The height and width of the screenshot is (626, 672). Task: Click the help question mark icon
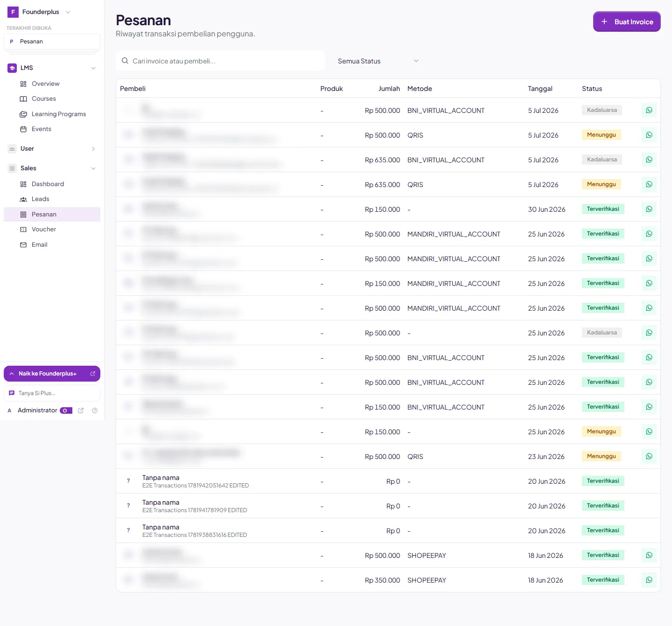click(x=95, y=410)
